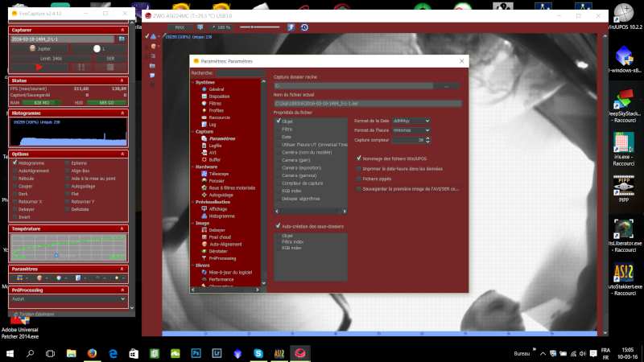Select Disposition in settings tree

219,97
